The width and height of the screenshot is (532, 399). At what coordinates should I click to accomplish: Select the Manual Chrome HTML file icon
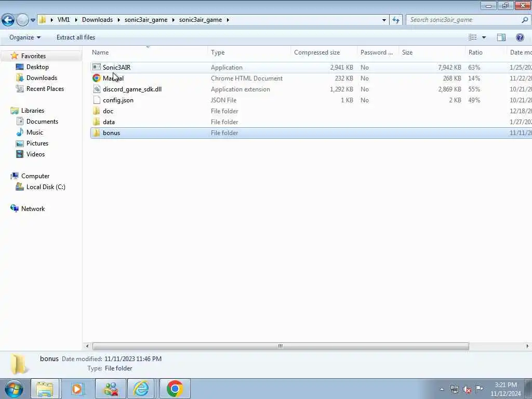[x=97, y=78]
